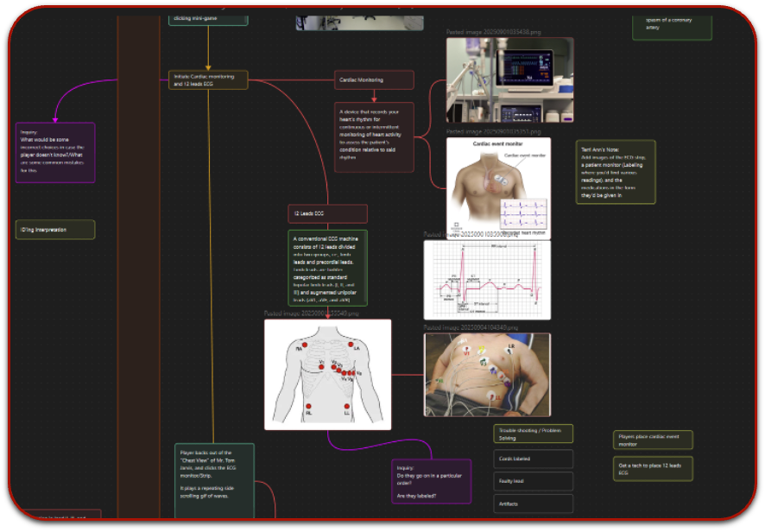The width and height of the screenshot is (765, 532).
Task: Select the conventional ECG machine description card
Action: pyautogui.click(x=327, y=268)
